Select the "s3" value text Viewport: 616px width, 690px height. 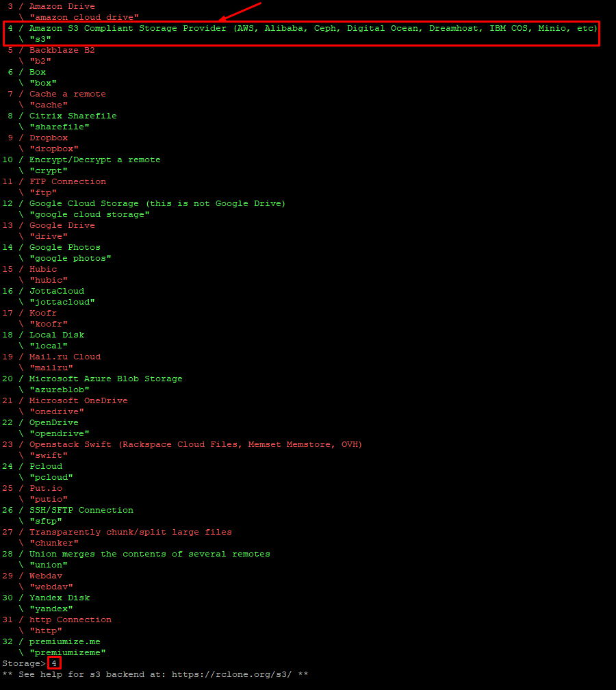[40, 39]
